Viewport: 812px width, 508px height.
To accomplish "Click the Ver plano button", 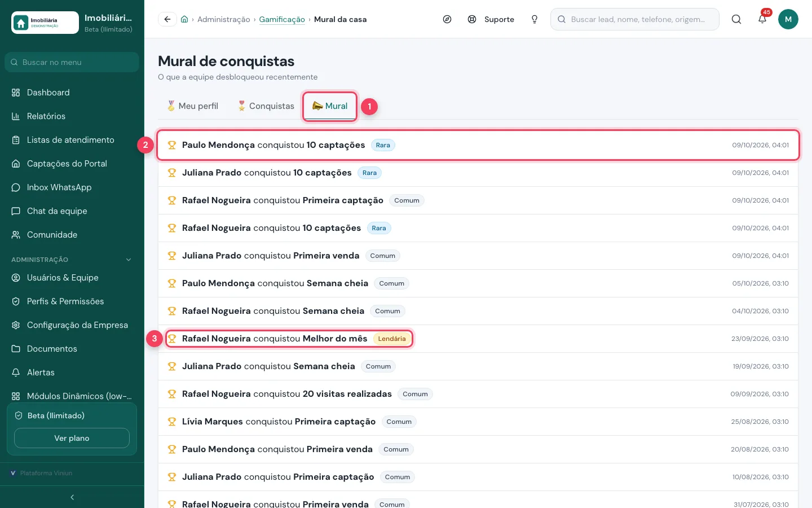I will 72,438.
